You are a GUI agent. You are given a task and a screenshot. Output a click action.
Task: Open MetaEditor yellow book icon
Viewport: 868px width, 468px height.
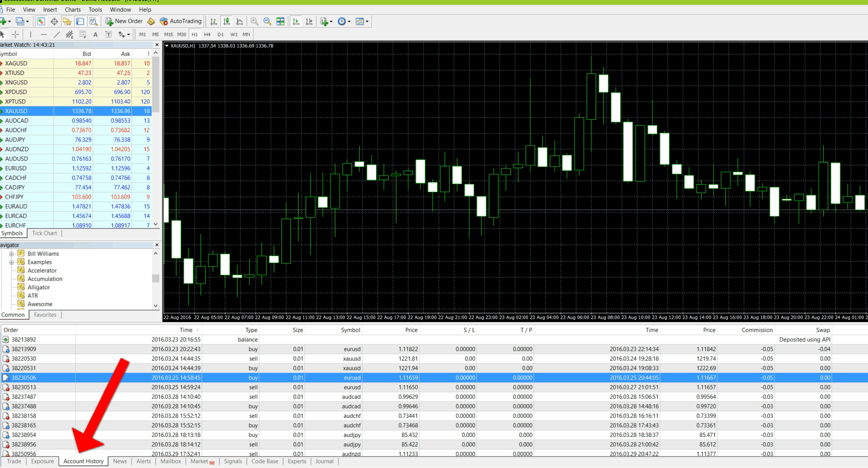pos(151,21)
